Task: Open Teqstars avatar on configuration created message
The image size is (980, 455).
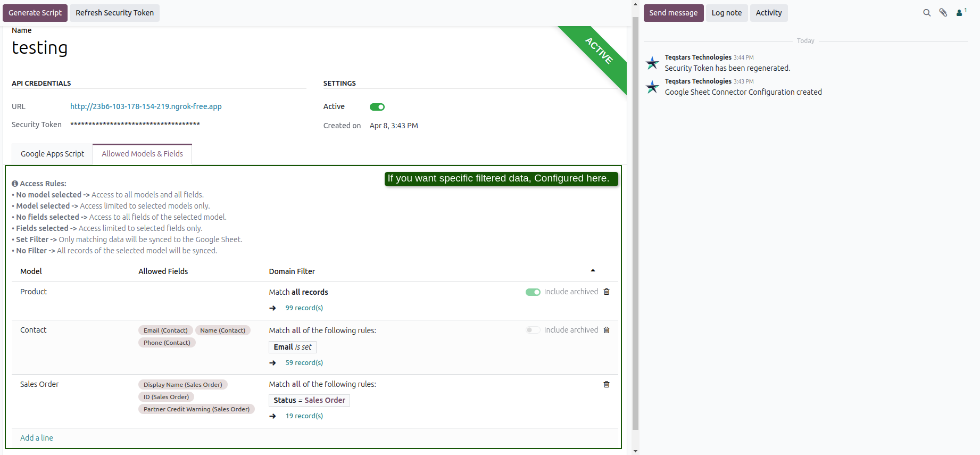Action: pos(652,87)
